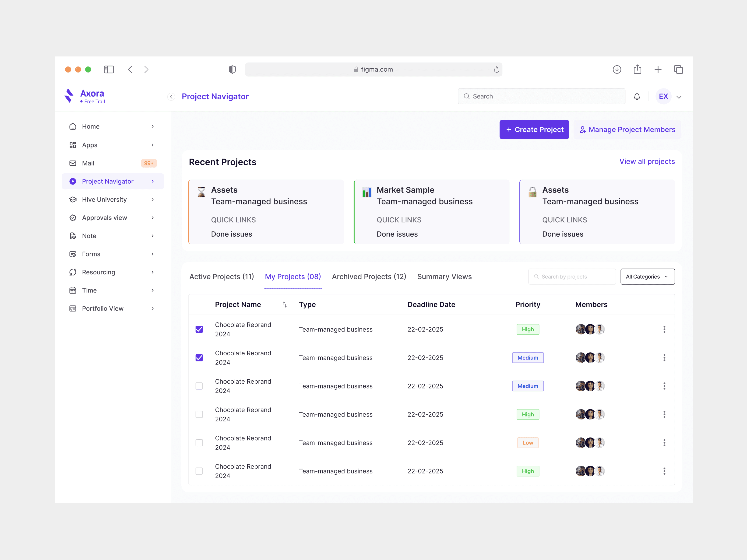Click the browser downloads icon

click(x=617, y=70)
